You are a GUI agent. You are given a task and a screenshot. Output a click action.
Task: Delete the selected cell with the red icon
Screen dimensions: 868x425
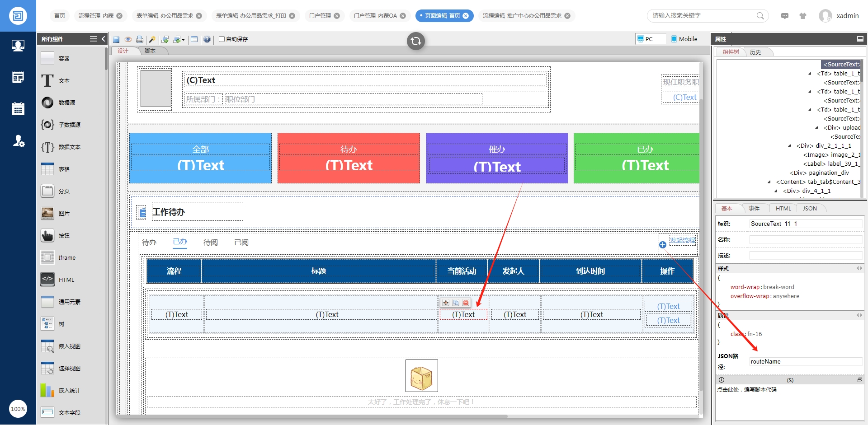466,303
